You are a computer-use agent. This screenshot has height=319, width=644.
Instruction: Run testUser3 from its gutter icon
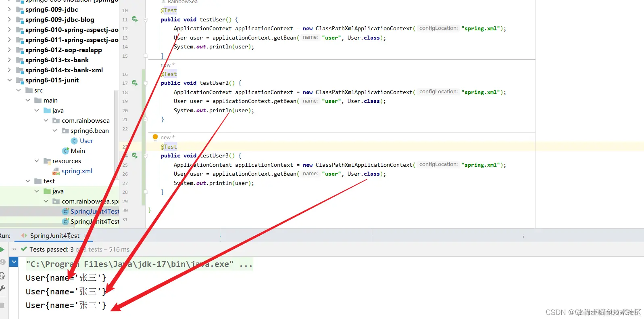click(x=135, y=155)
